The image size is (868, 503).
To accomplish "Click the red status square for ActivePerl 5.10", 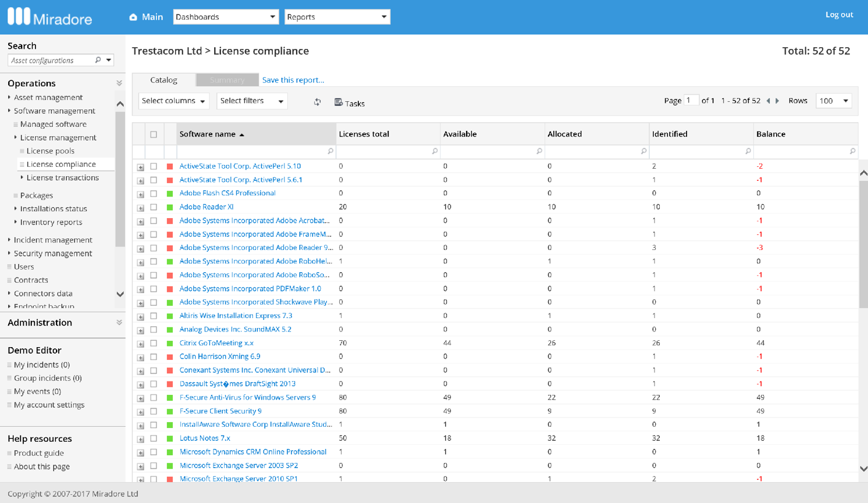I will pos(170,166).
